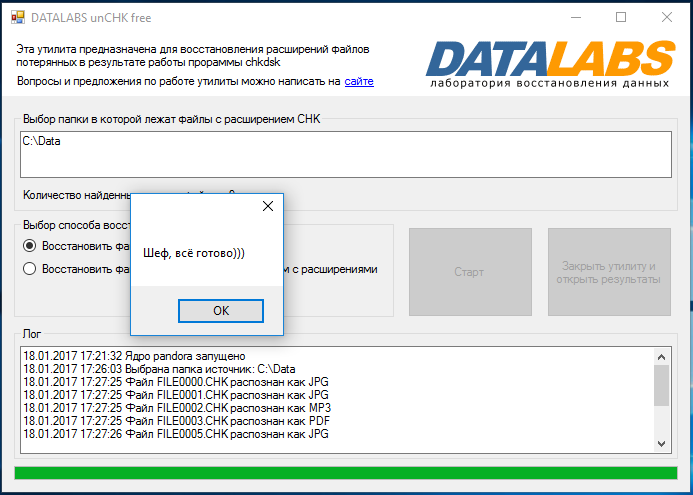693x495 pixels.
Task: Click 'Количество найденных' files count label
Action: (77, 195)
